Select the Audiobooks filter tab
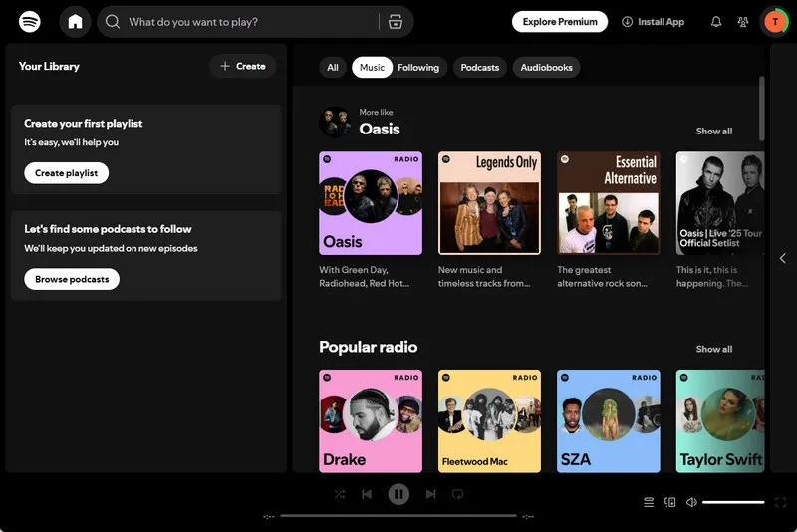797x532 pixels. point(546,67)
